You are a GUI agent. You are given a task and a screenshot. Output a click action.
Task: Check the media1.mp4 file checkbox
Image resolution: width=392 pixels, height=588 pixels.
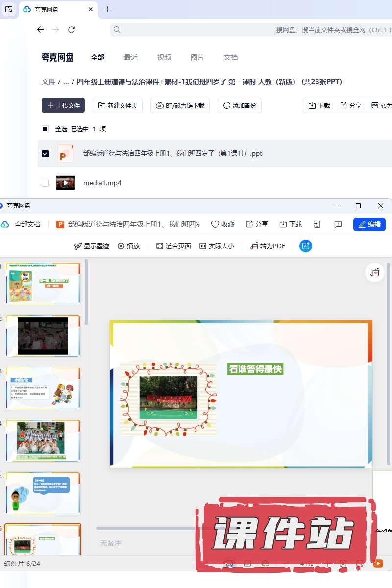coord(45,183)
